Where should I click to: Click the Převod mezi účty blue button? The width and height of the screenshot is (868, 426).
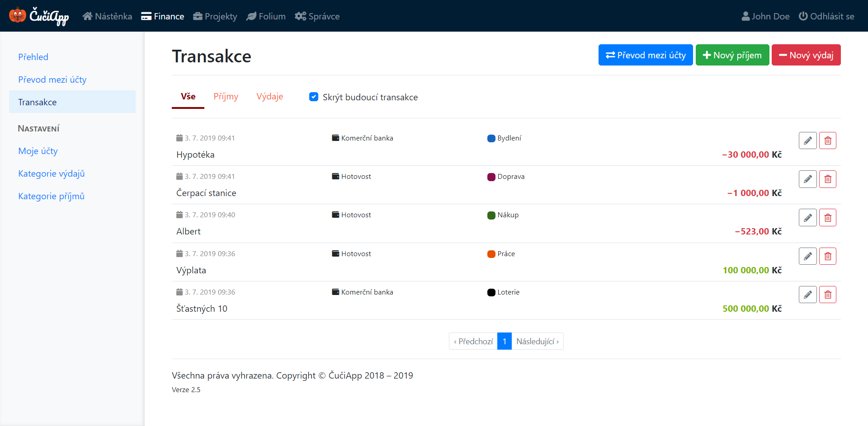click(x=646, y=55)
